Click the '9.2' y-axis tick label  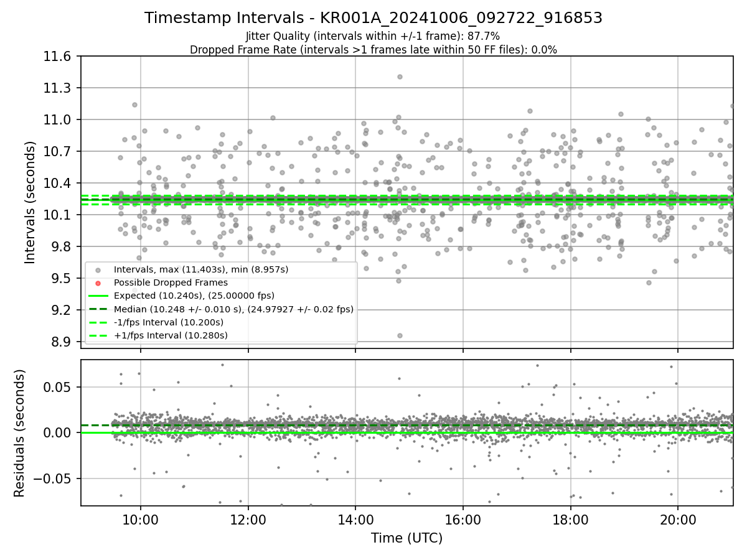[62, 310]
